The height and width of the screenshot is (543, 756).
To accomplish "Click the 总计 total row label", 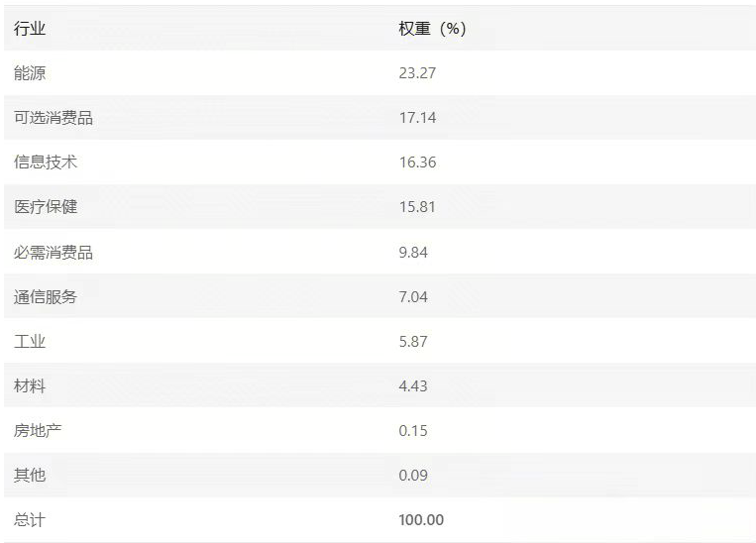I will coord(30,520).
